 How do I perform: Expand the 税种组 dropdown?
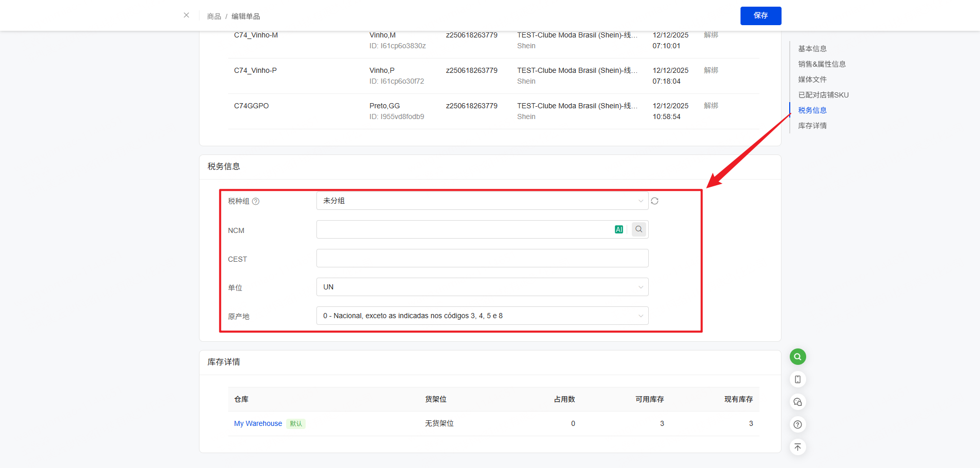coord(482,201)
